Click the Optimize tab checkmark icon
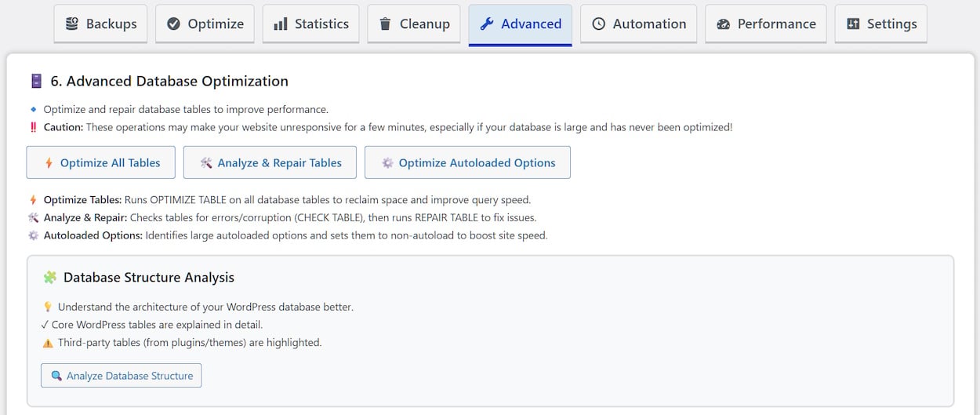The width and height of the screenshot is (980, 415). pos(174,24)
